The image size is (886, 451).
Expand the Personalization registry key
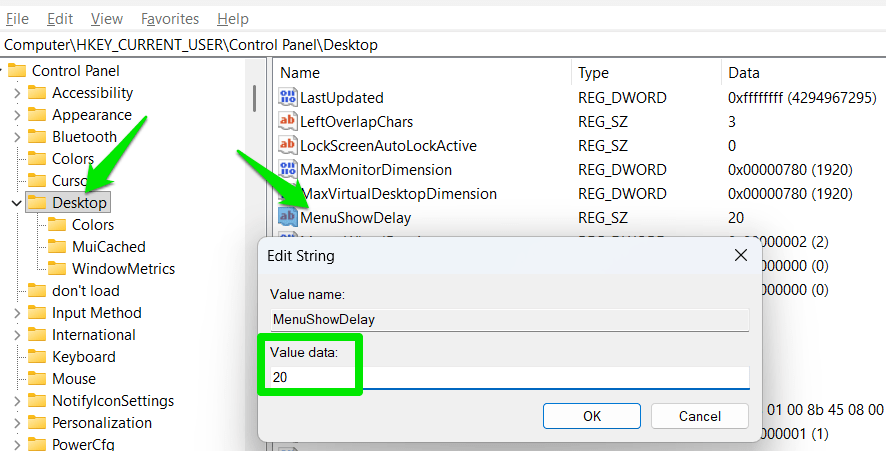16,423
